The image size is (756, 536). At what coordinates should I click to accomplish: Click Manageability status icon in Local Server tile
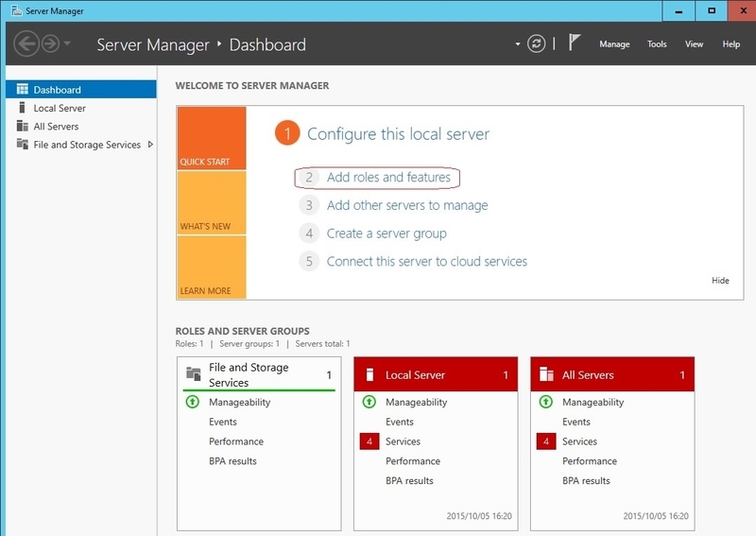pyautogui.click(x=369, y=402)
